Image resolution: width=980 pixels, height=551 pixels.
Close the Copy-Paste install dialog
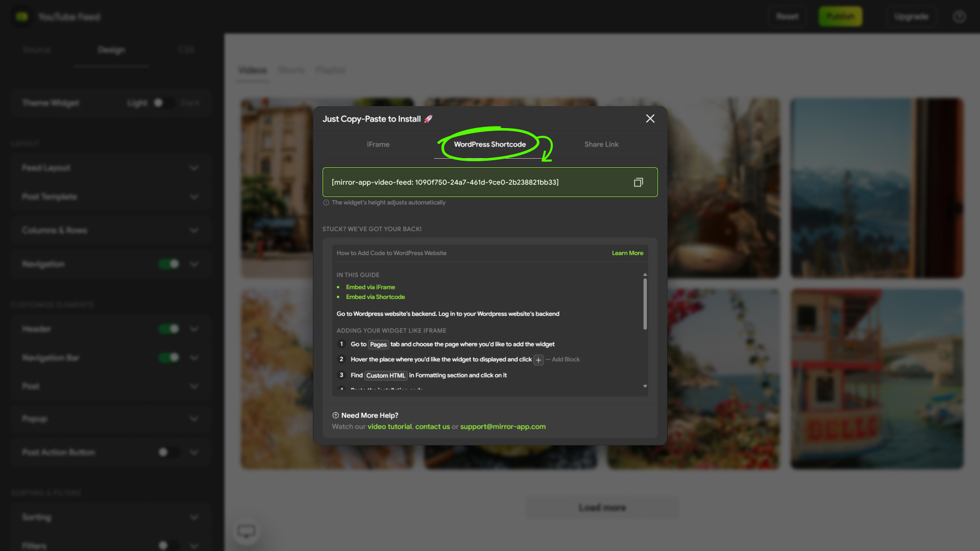[x=650, y=118]
